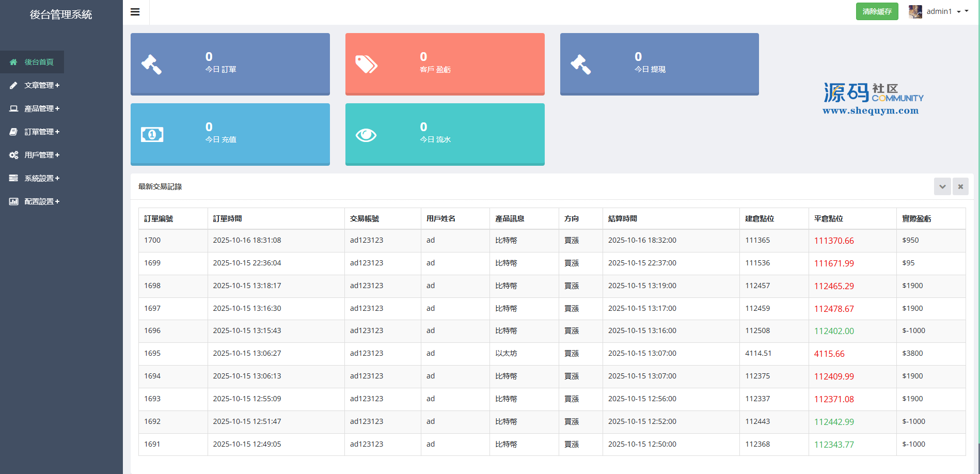Click the server icon for 系統設置
This screenshot has height=474, width=980.
13,178
